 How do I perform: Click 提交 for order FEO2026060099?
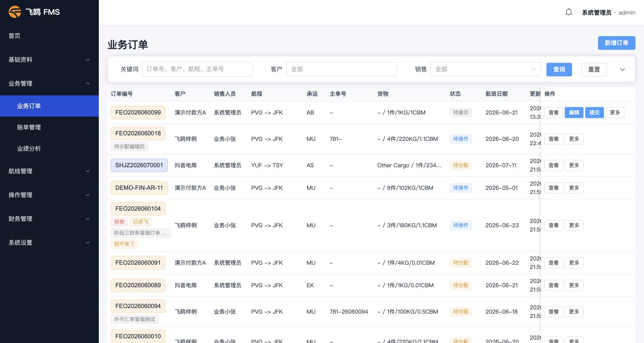(594, 113)
